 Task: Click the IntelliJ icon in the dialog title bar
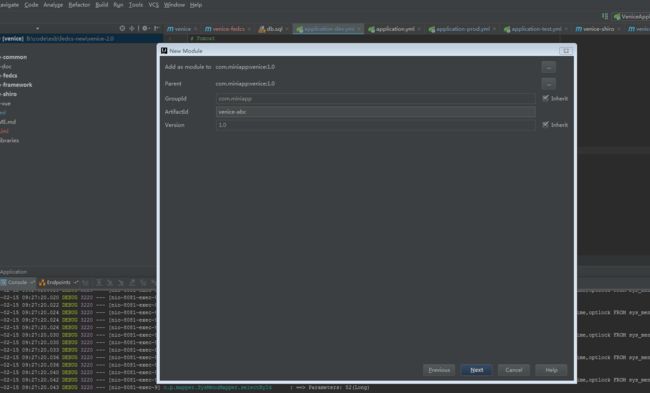tap(164, 51)
